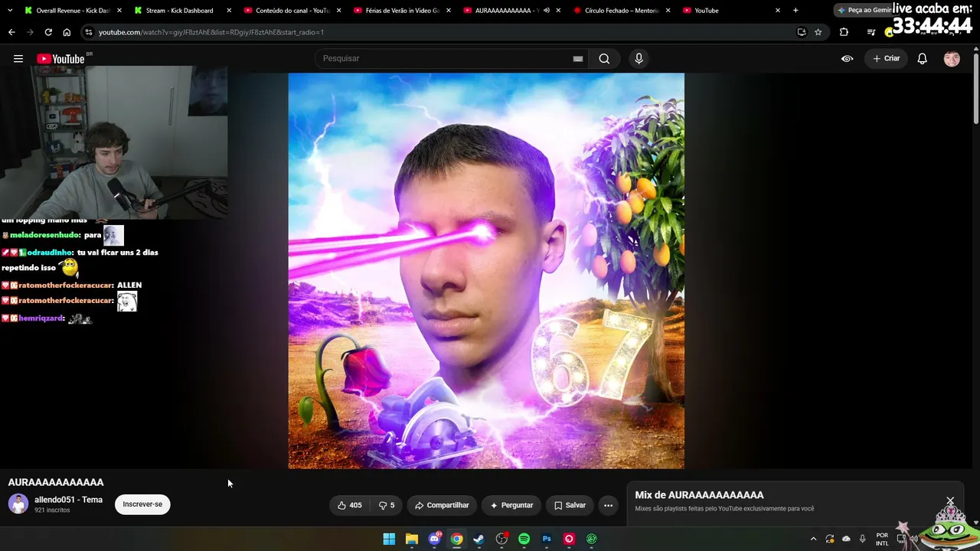Image resolution: width=980 pixels, height=551 pixels.
Task: Click the AURAAAAAAAAAAA video title
Action: tap(56, 482)
